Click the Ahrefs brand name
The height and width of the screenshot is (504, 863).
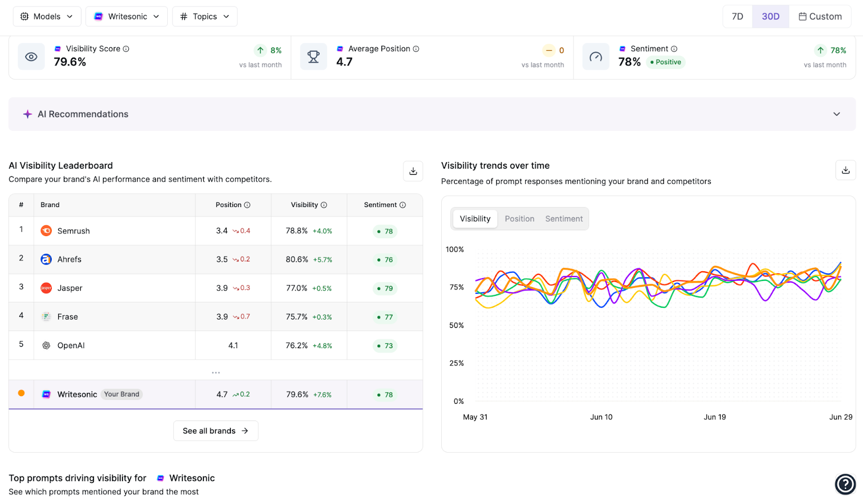[70, 259]
